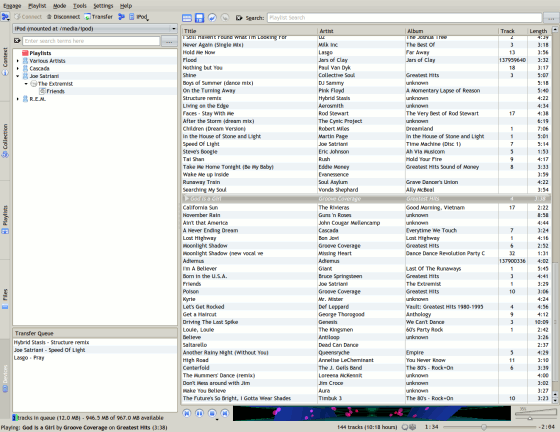Image resolution: width=560 pixels, height=432 pixels.
Task: Collapse the Joe Satriani tree node
Action: click(18, 76)
